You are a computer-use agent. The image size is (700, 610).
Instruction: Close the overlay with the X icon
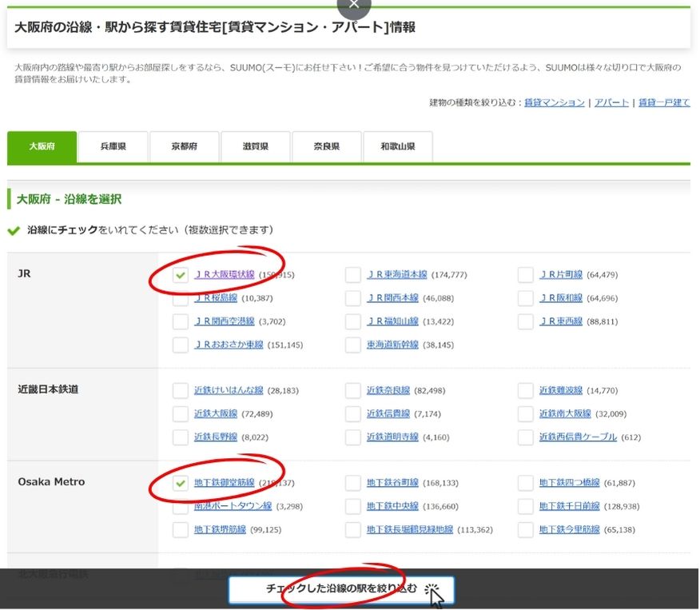coord(354,5)
